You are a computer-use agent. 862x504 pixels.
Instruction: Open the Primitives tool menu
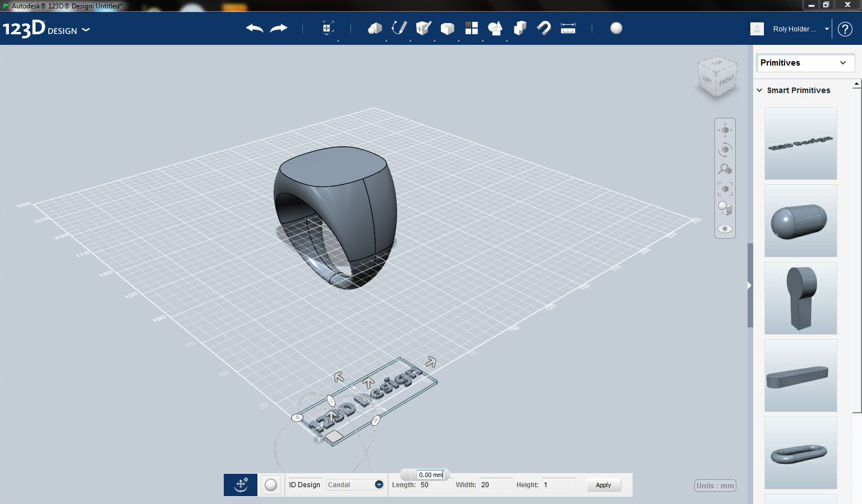point(375,28)
